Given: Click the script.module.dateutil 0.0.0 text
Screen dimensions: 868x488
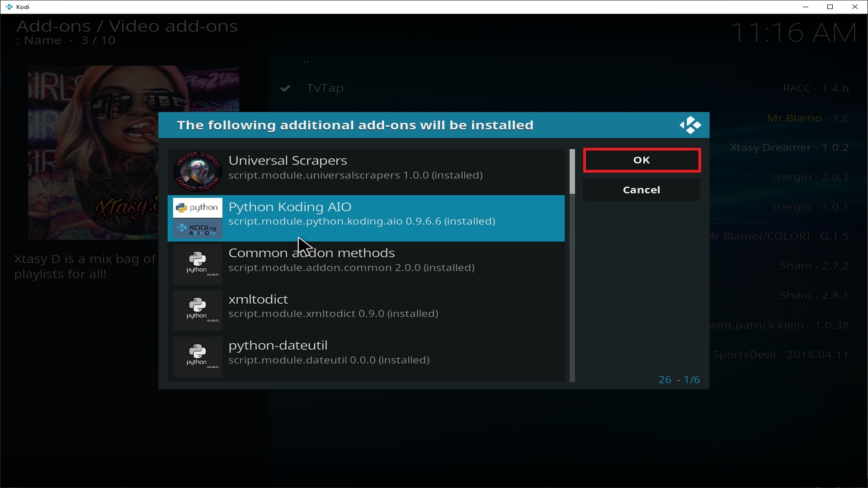Looking at the screenshot, I should click(x=329, y=360).
